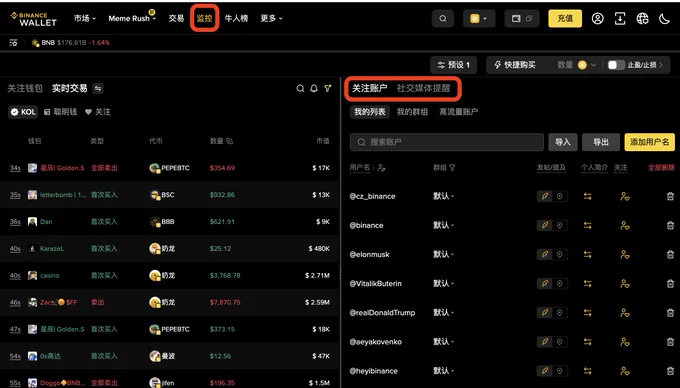The height and width of the screenshot is (388, 680).
Task: Click the 导入 button
Action: pos(562,142)
